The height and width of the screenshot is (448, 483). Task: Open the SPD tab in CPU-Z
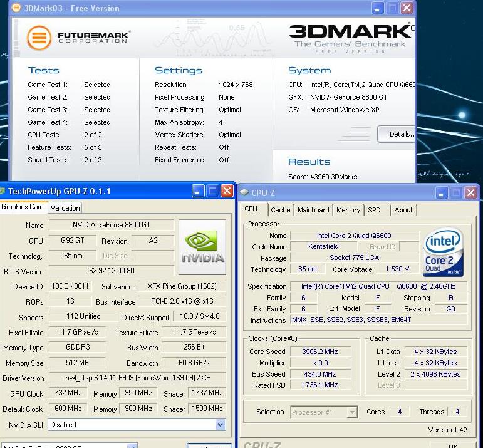(374, 210)
